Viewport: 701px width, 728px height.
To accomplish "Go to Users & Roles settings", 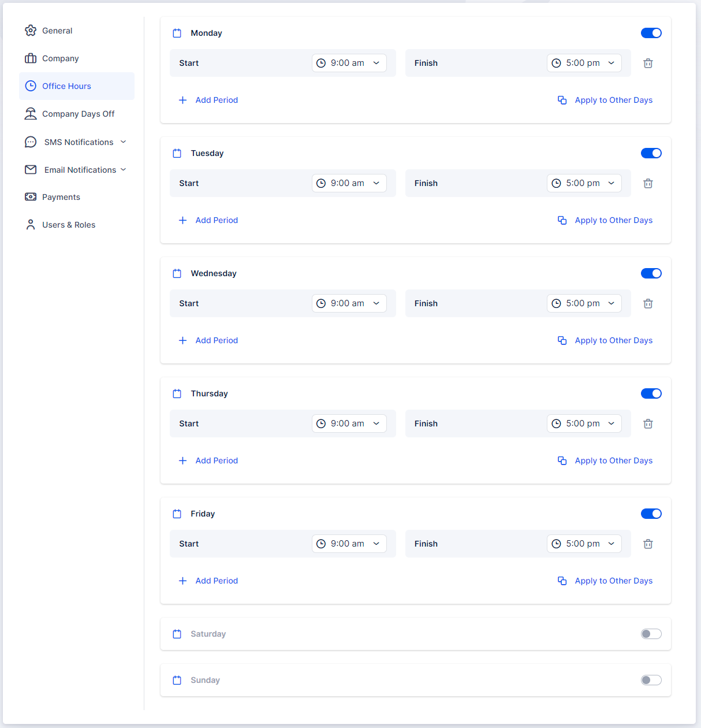I will [68, 225].
